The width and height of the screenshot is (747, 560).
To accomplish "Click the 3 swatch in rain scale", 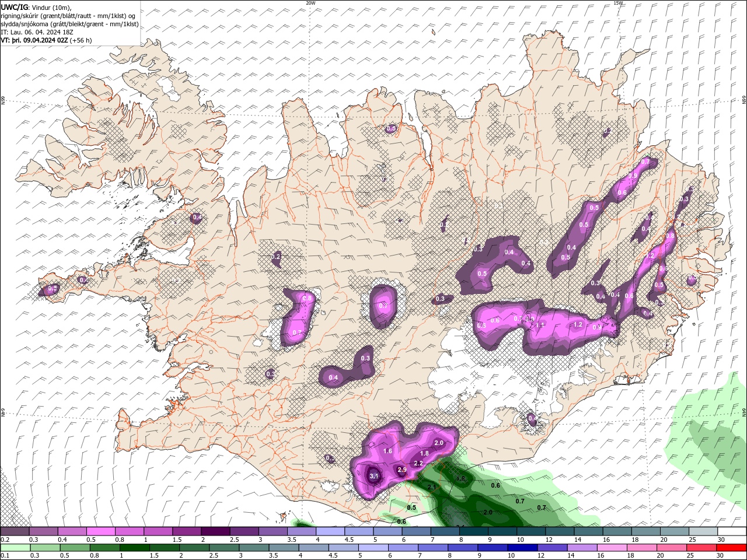I will click(253, 548).
